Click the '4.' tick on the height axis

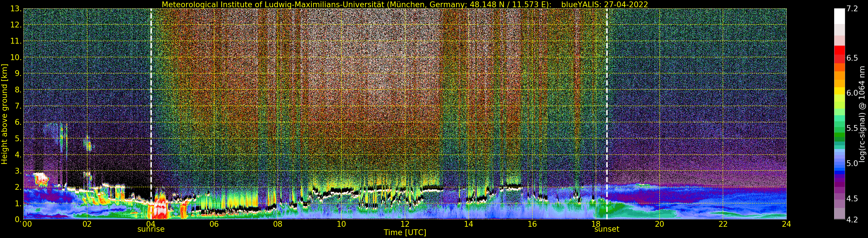[18, 155]
